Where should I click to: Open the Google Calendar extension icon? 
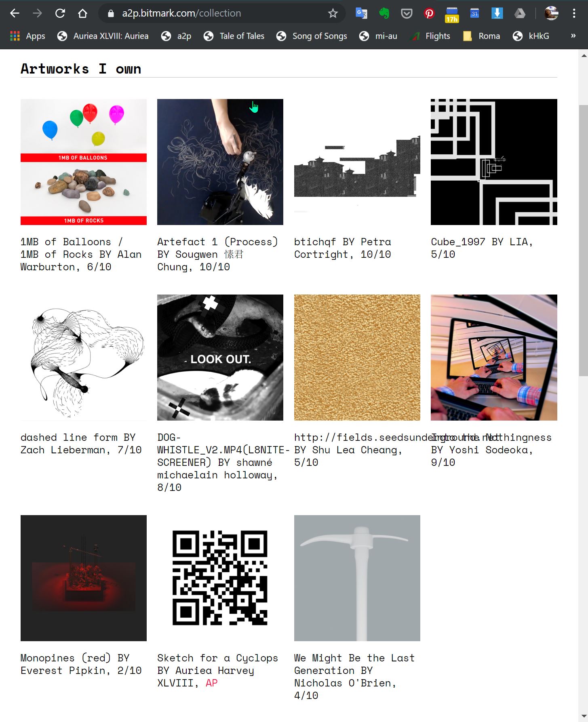coord(474,13)
